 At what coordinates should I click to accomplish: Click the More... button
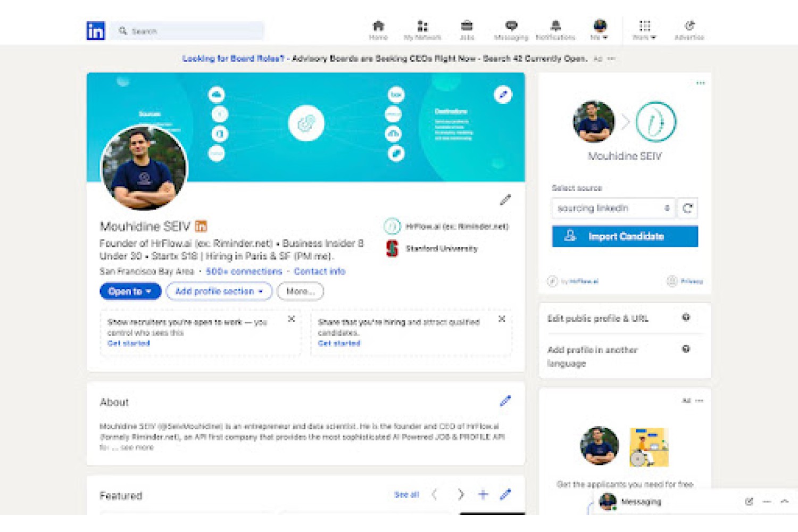click(x=300, y=291)
